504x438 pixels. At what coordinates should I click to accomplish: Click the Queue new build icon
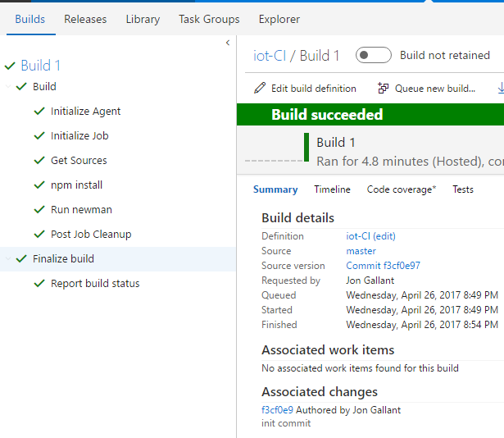383,88
